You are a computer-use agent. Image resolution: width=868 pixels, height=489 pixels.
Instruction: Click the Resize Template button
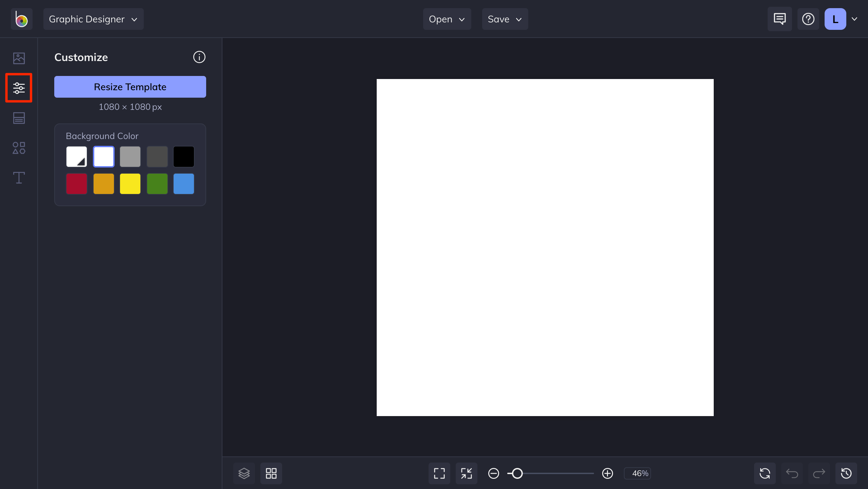pyautogui.click(x=130, y=87)
